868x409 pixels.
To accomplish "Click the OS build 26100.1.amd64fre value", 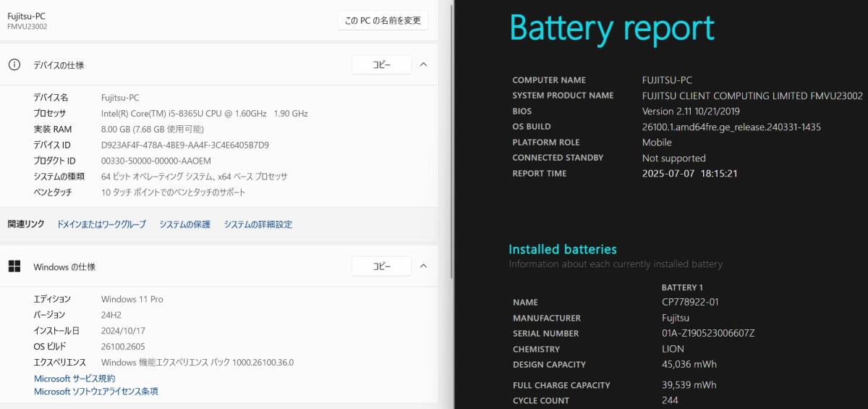I will tap(731, 127).
